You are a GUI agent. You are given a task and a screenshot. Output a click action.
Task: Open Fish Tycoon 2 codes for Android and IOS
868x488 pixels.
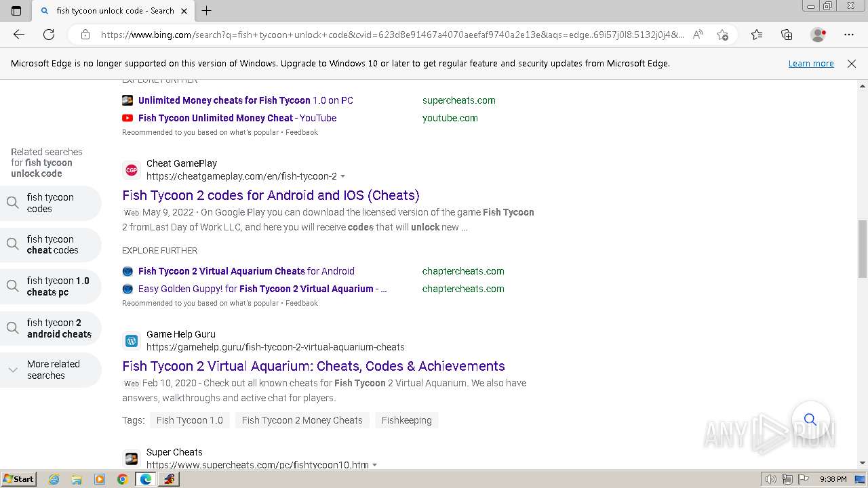point(271,195)
